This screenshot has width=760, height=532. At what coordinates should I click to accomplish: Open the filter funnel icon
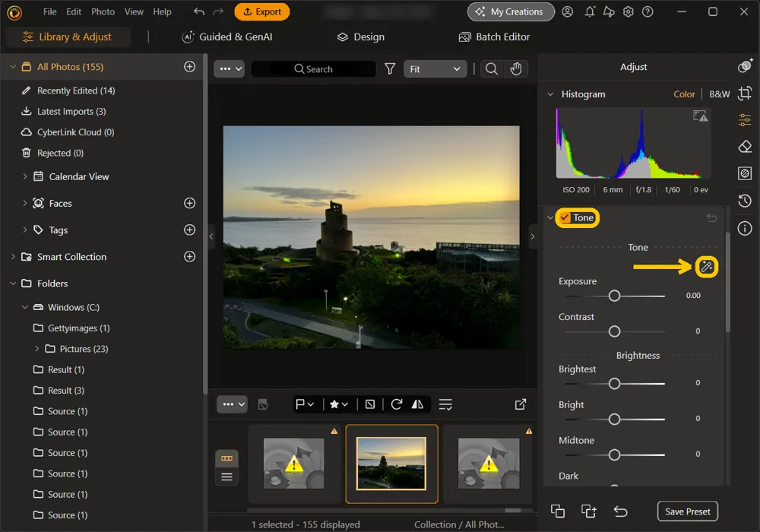click(x=390, y=69)
